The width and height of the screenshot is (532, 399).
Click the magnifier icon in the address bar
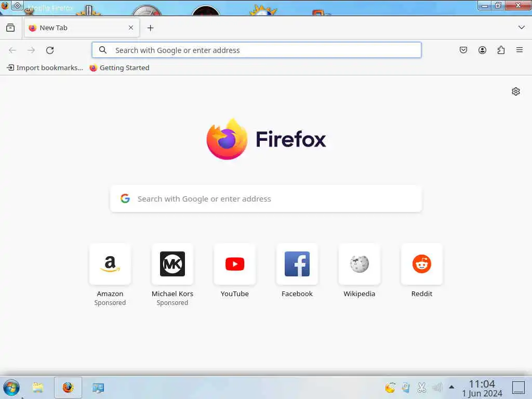103,50
